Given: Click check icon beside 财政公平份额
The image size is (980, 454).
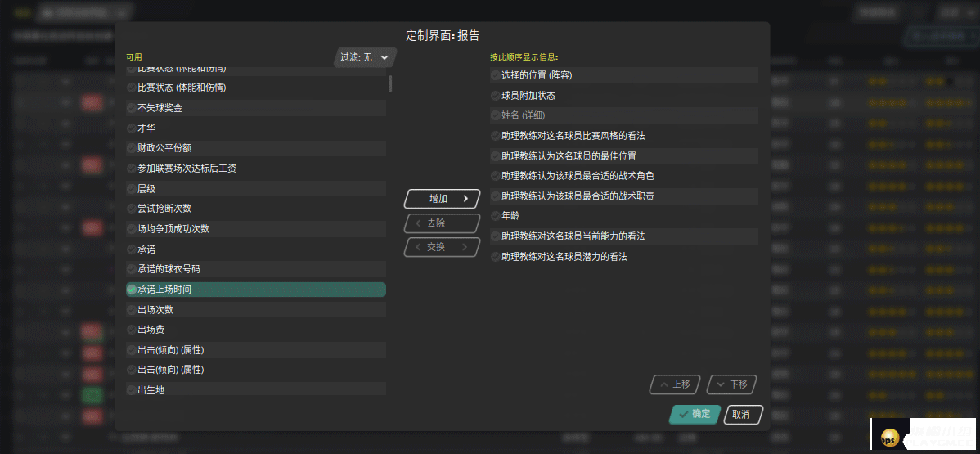Looking at the screenshot, I should click(131, 148).
